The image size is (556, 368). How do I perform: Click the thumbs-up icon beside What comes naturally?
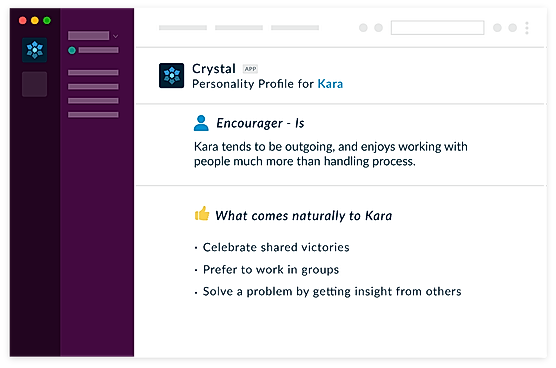point(202,213)
